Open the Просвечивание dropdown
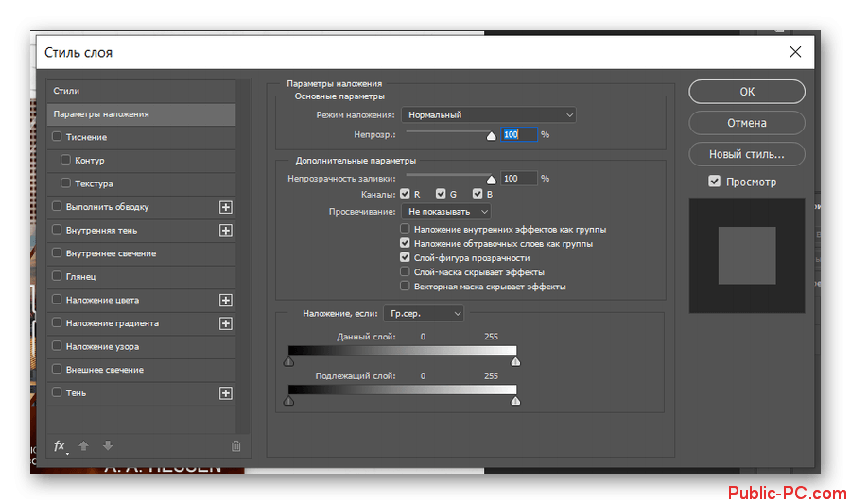 point(446,212)
